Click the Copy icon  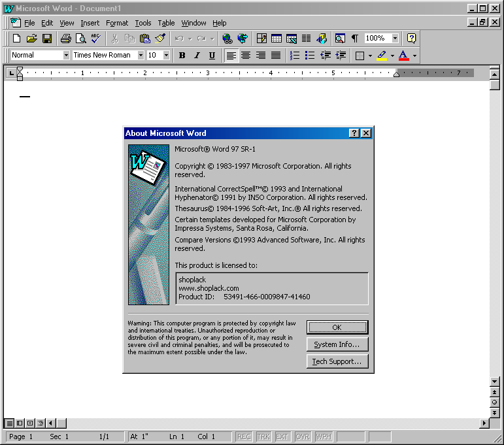129,39
